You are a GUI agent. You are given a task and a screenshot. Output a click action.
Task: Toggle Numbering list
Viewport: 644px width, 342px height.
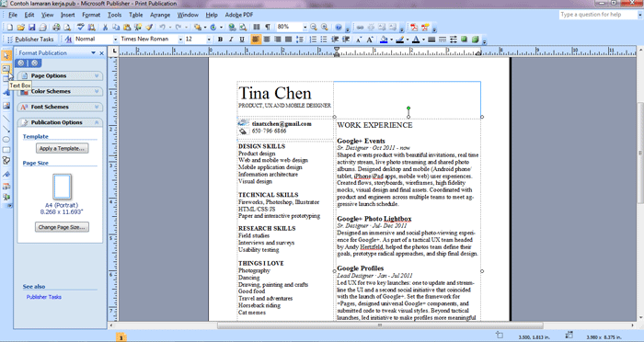[313, 40]
